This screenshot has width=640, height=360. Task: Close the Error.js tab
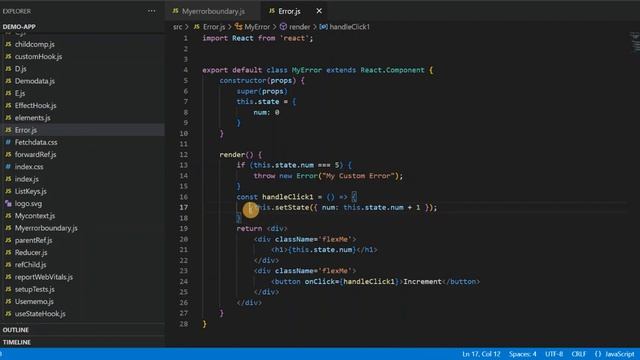pos(319,11)
